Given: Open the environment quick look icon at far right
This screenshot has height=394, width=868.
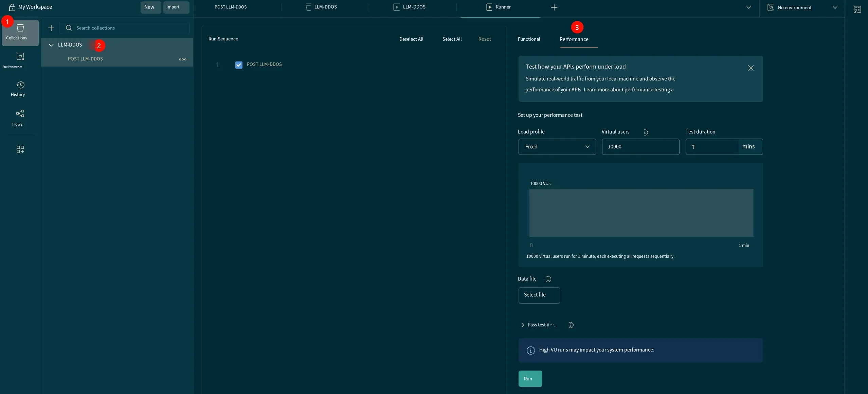Looking at the screenshot, I should (857, 9).
